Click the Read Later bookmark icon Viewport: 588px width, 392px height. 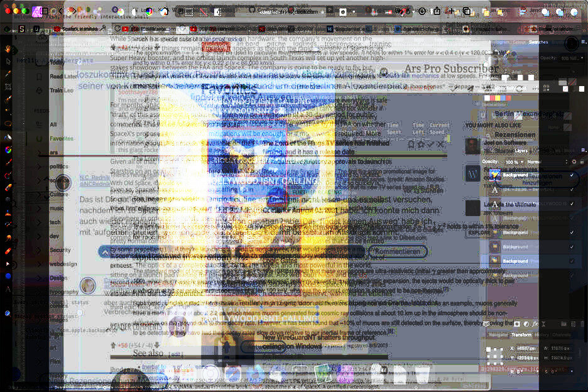(40, 77)
